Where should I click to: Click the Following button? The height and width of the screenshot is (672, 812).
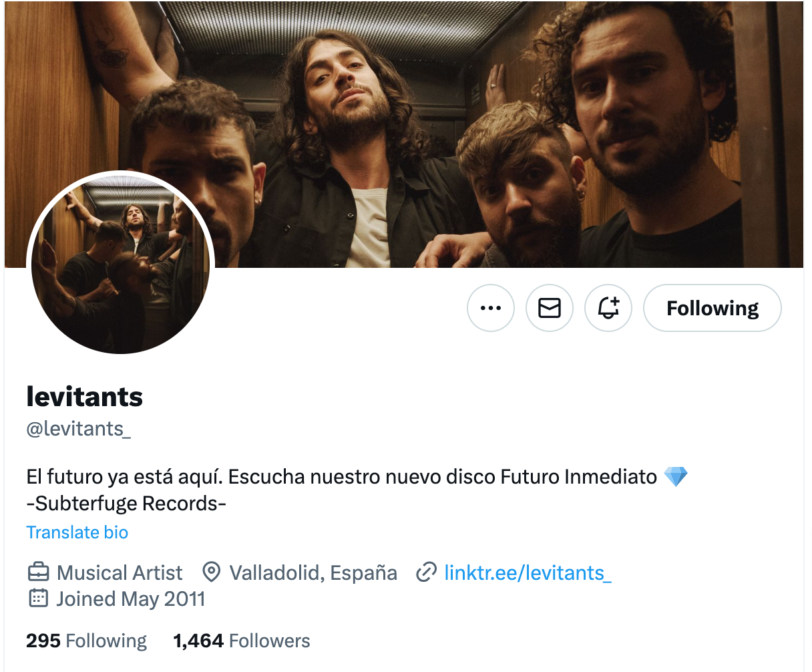coord(712,308)
